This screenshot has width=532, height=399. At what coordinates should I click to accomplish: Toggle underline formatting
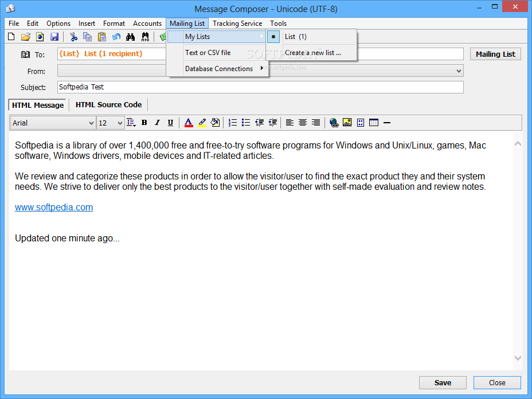(170, 123)
